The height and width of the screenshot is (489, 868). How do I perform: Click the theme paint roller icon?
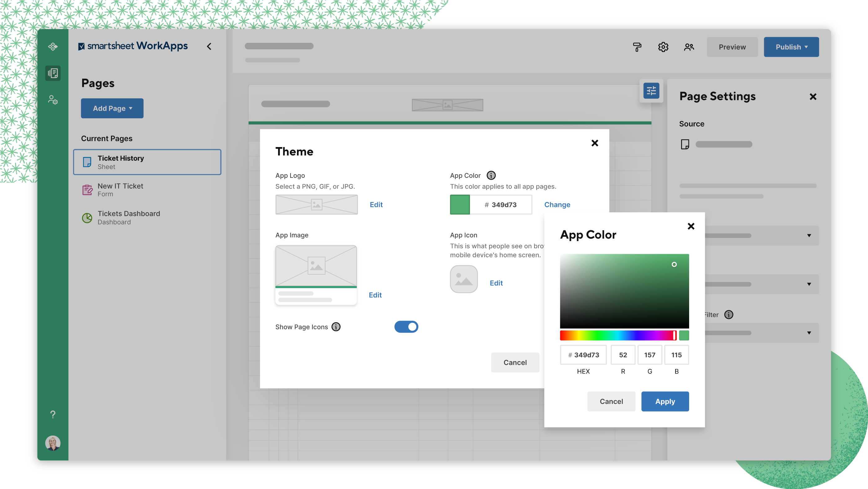point(637,47)
